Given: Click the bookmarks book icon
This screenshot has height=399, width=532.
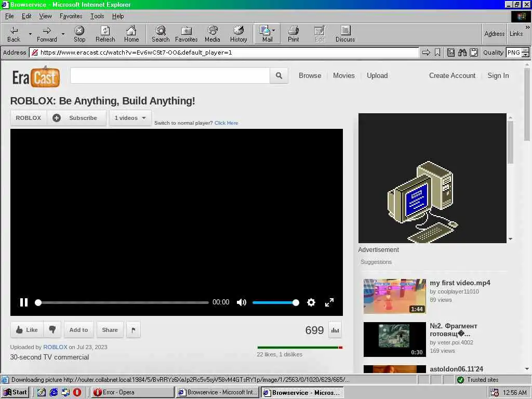Looking at the screenshot, I should [x=451, y=52].
